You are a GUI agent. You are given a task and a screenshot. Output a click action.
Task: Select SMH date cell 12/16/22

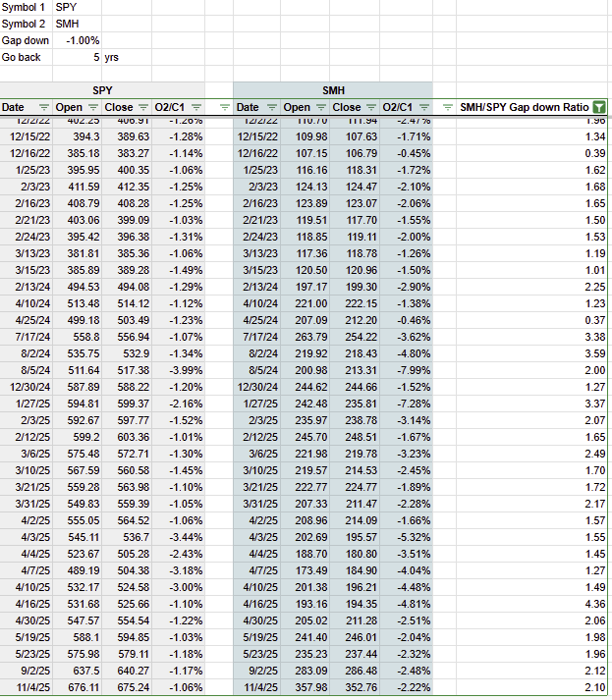click(x=256, y=153)
